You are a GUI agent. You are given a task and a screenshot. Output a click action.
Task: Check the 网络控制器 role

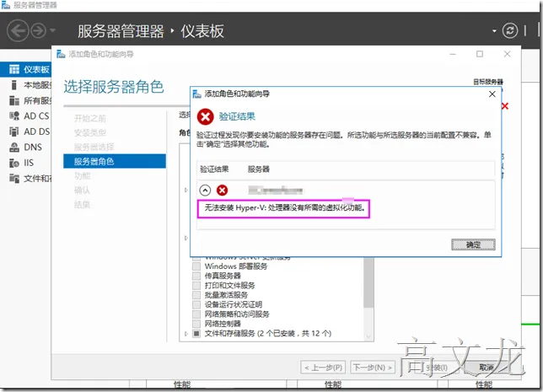tap(196, 324)
